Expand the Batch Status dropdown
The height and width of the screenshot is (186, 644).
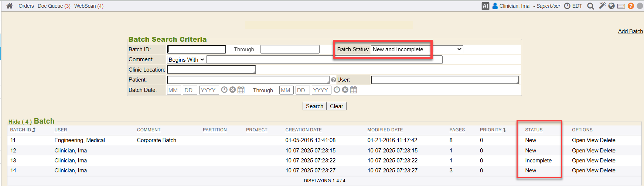(x=417, y=49)
